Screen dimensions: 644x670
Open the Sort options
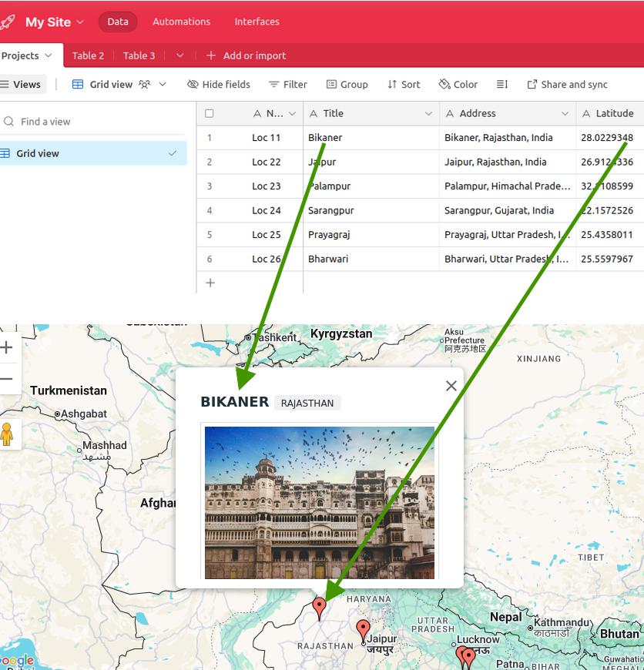404,85
